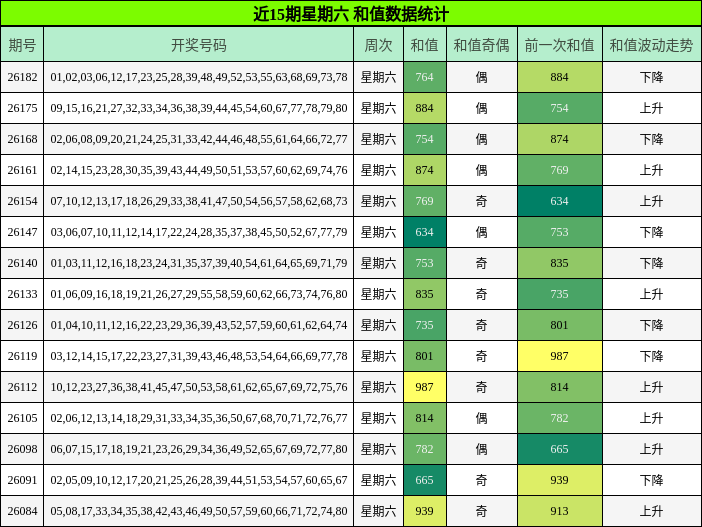
Task: Select issue number 26161
Action: (x=22, y=170)
